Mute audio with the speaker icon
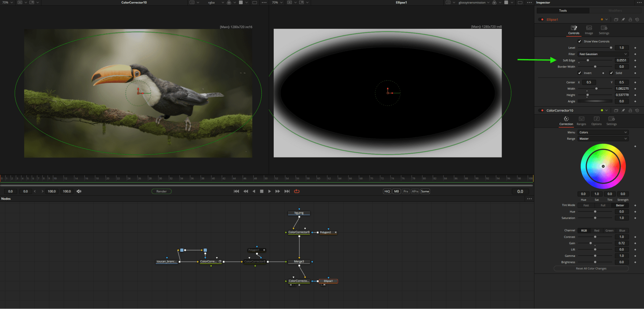The height and width of the screenshot is (309, 644). pos(79,191)
